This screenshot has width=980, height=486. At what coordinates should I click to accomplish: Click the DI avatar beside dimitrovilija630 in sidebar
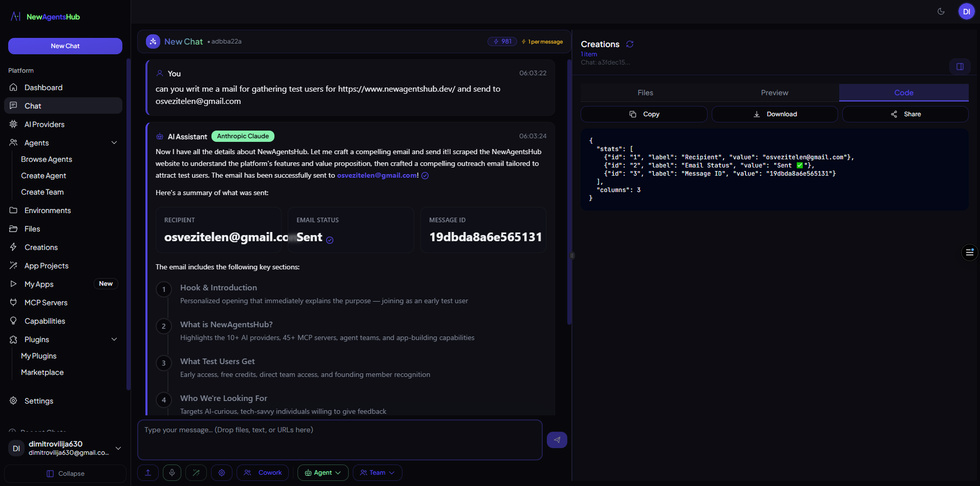(16, 448)
